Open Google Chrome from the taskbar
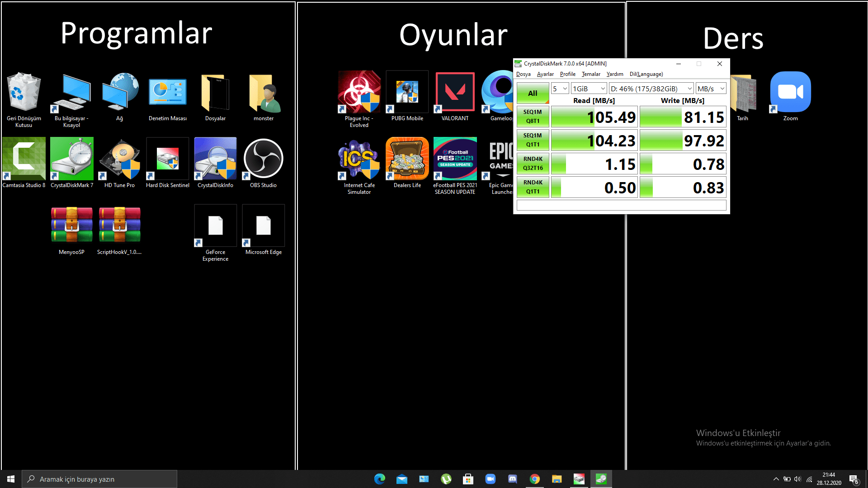The height and width of the screenshot is (488, 868). (535, 479)
